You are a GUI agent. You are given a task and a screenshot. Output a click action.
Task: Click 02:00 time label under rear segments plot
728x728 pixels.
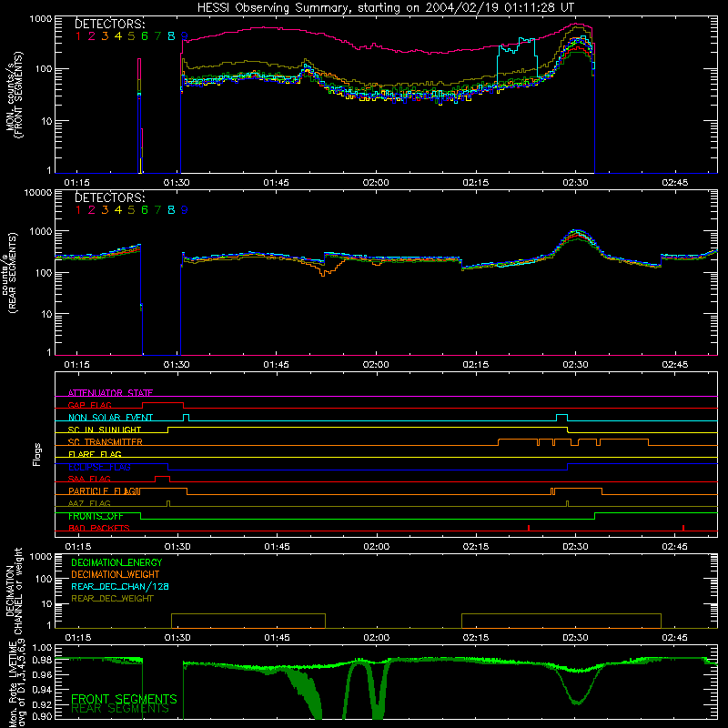(376, 365)
